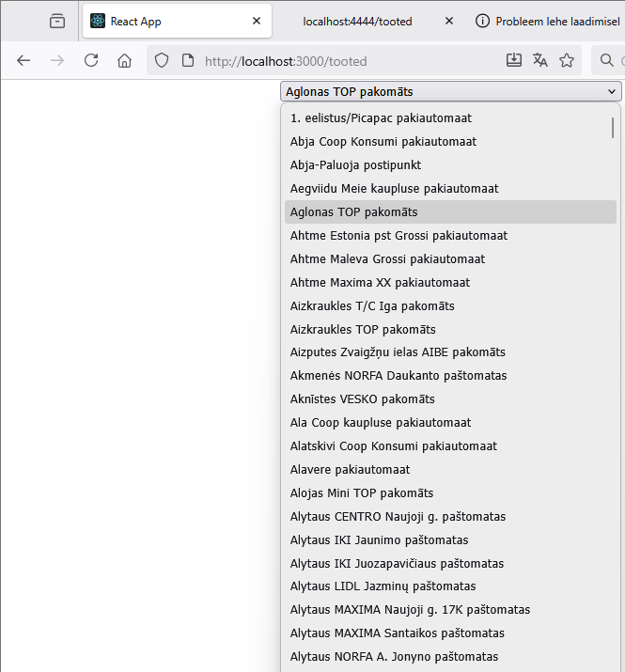The width and height of the screenshot is (625, 672).
Task: Select Akmenės NORFA Daukanto paštomatas
Action: click(x=398, y=376)
